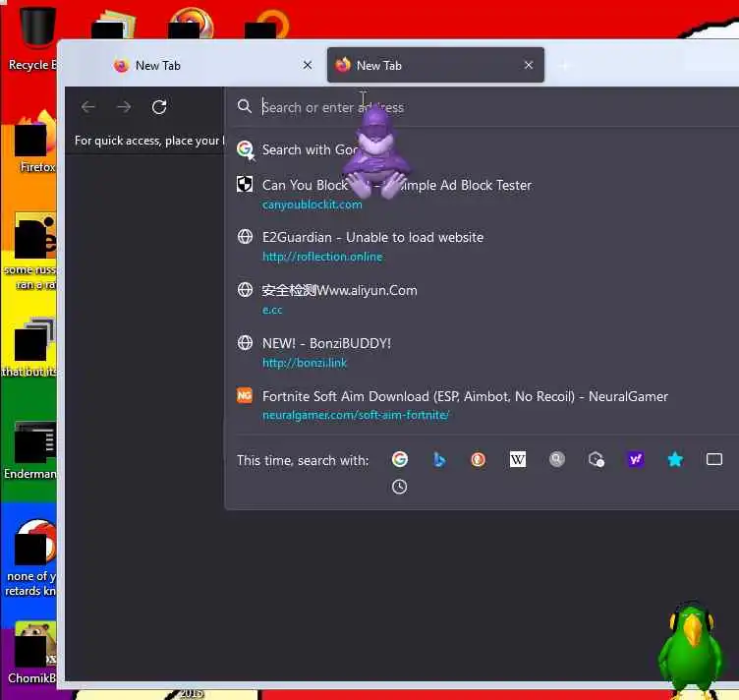
Task: Open the Firefox desktop shortcut
Action: (34, 142)
